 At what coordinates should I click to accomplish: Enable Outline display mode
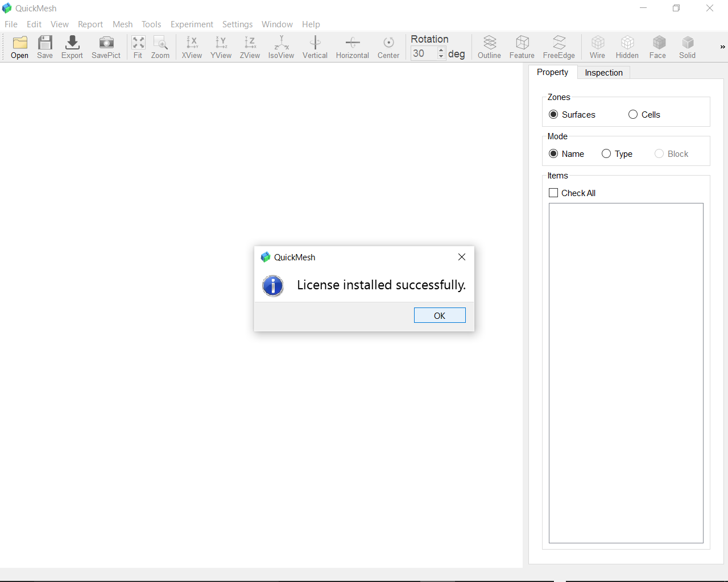pyautogui.click(x=490, y=47)
